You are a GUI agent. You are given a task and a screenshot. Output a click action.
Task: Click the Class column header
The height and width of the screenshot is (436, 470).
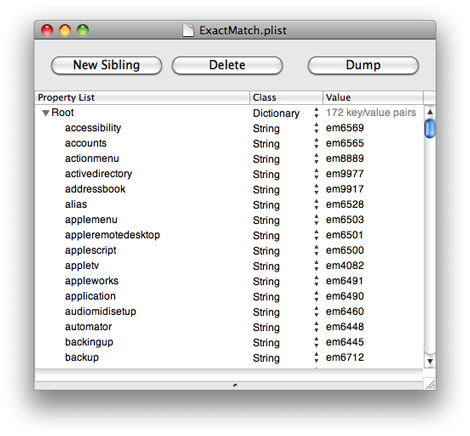pos(286,98)
